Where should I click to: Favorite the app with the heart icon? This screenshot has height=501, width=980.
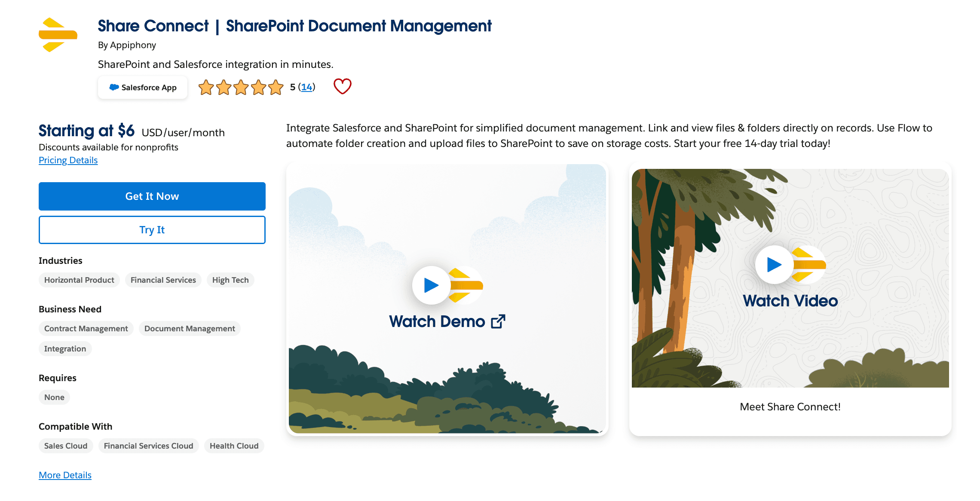click(343, 86)
